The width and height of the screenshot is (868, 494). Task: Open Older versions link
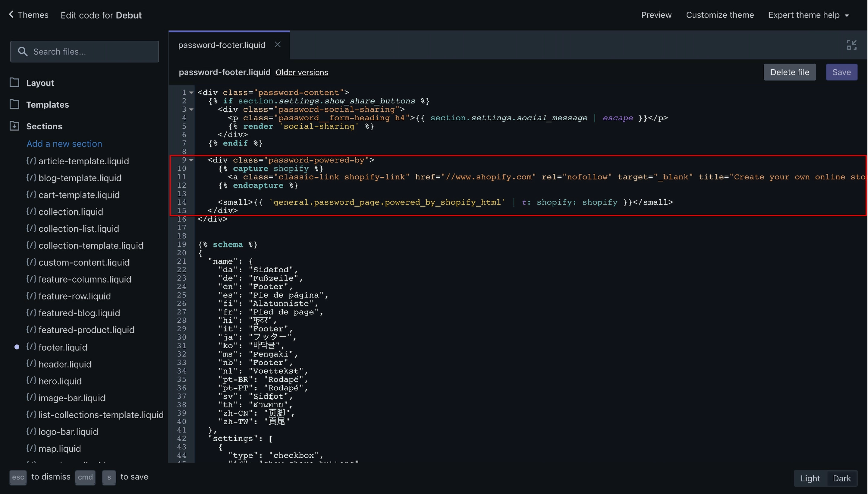click(302, 72)
